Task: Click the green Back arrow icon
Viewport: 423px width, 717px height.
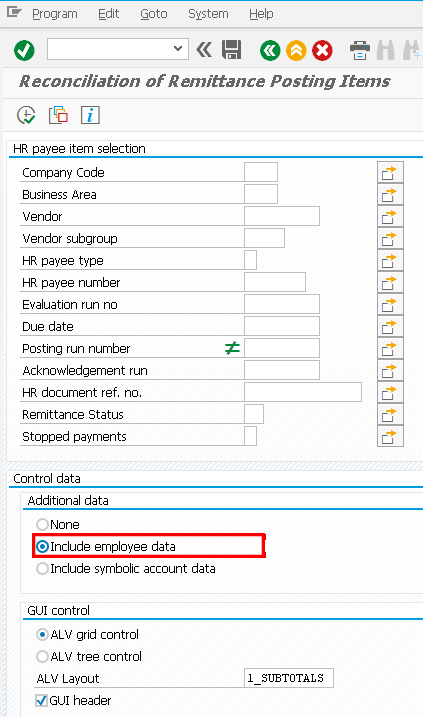Action: [270, 50]
